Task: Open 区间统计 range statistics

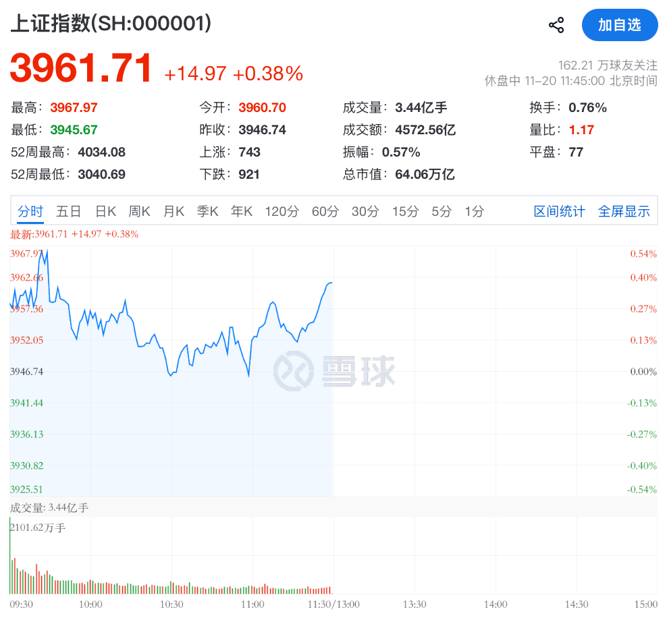Action: point(559,211)
